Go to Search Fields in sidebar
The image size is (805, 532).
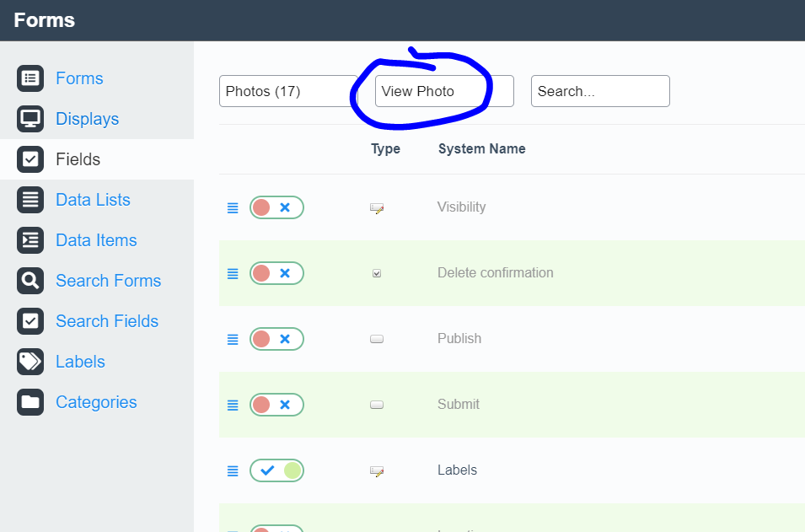(106, 321)
